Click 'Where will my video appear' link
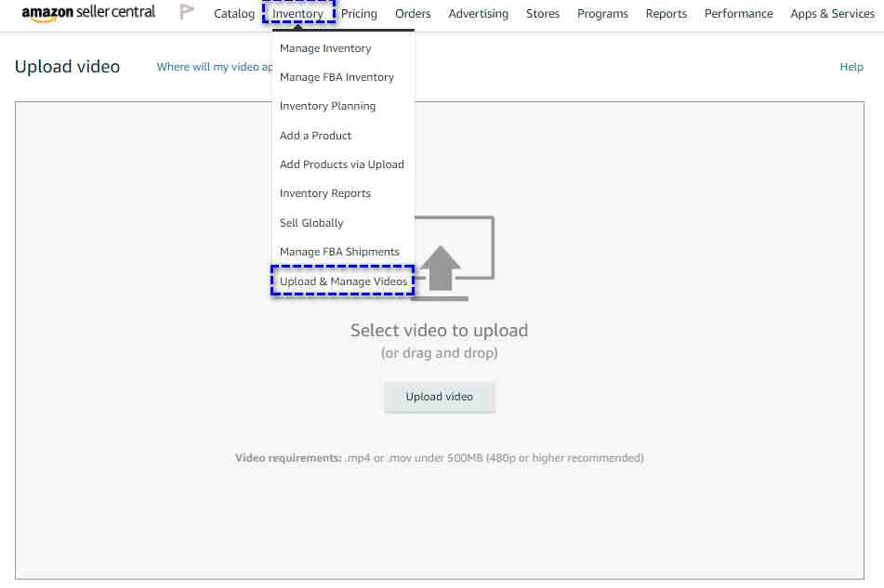 point(214,67)
